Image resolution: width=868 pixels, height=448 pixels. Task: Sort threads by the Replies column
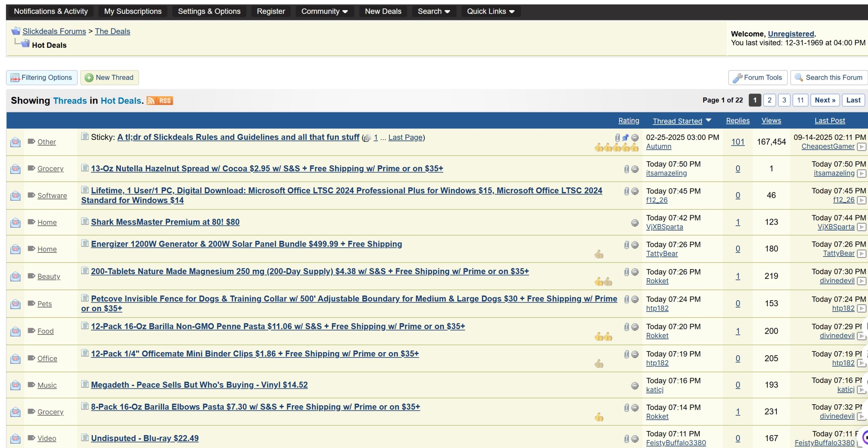tap(738, 121)
